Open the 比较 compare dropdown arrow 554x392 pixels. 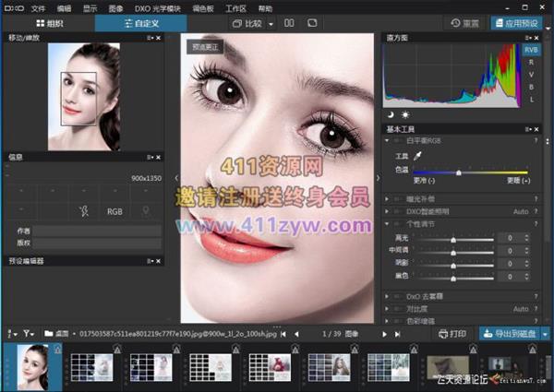tap(269, 22)
